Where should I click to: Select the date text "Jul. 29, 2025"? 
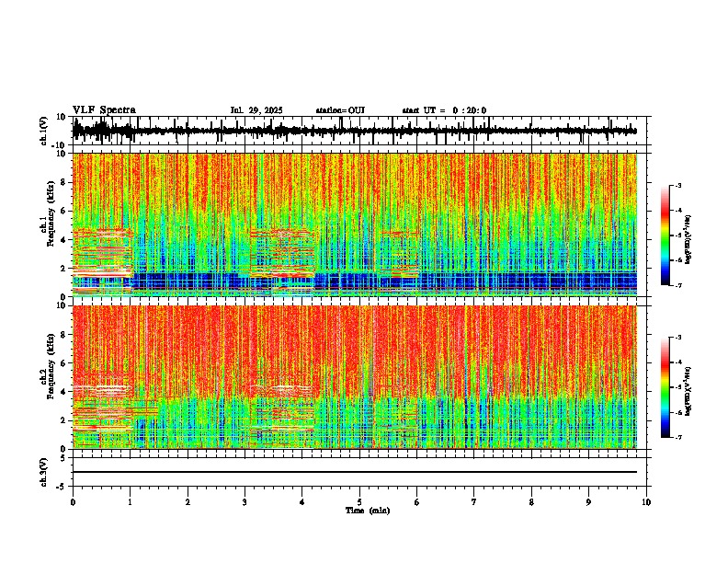[256, 110]
